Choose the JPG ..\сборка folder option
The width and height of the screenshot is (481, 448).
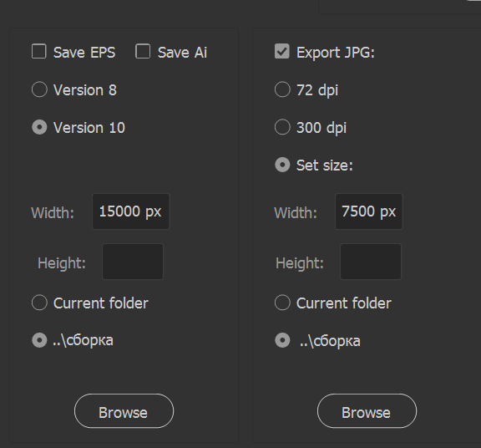[282, 340]
